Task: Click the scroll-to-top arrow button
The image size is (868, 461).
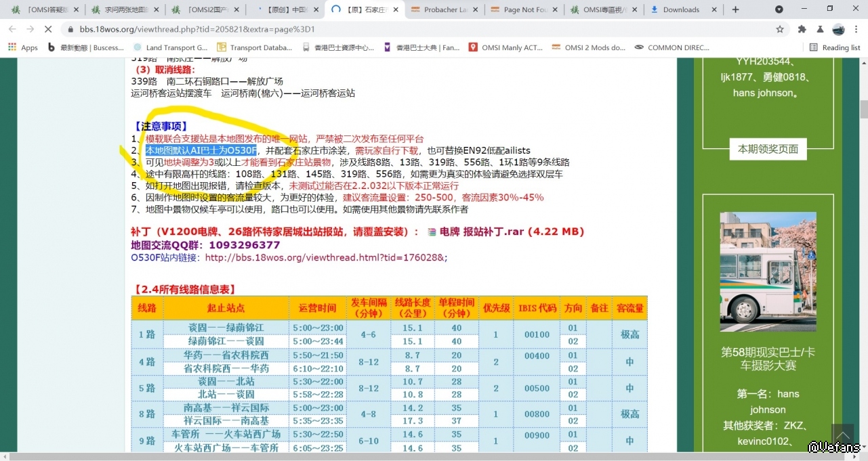Action: pos(842,434)
